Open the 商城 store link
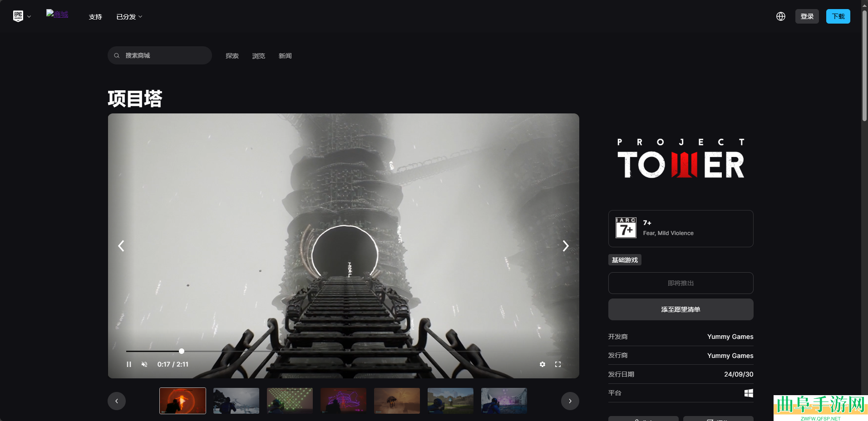Image resolution: width=868 pixels, height=421 pixels. 57,14
